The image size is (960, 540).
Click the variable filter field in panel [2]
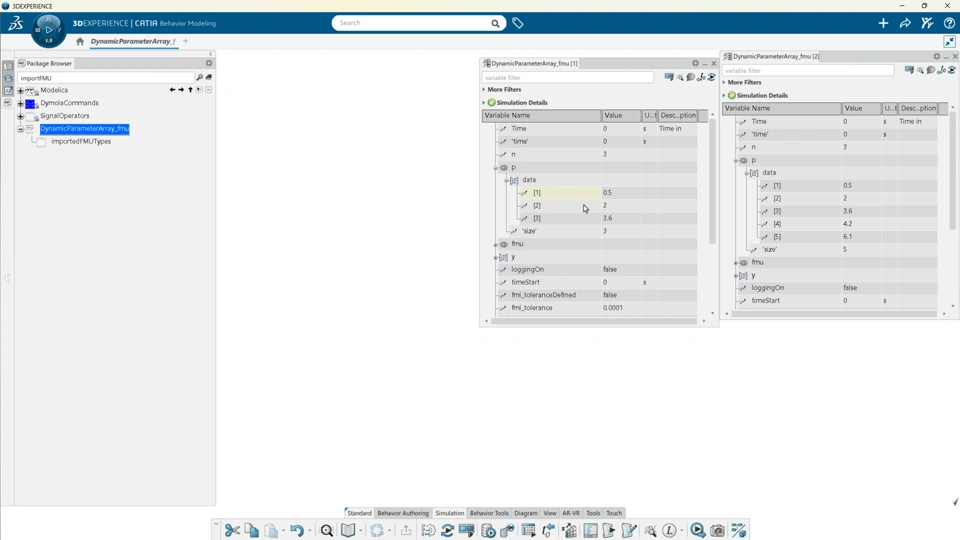pyautogui.click(x=808, y=70)
